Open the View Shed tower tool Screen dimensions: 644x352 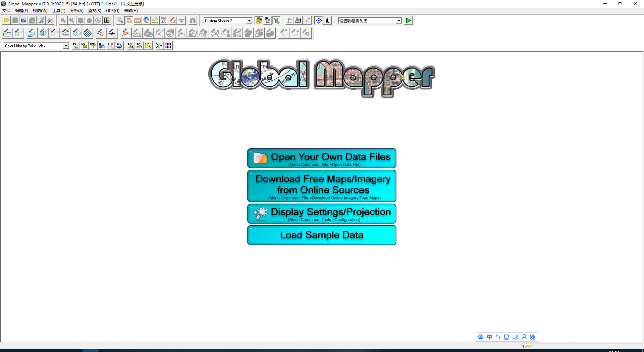tap(164, 20)
